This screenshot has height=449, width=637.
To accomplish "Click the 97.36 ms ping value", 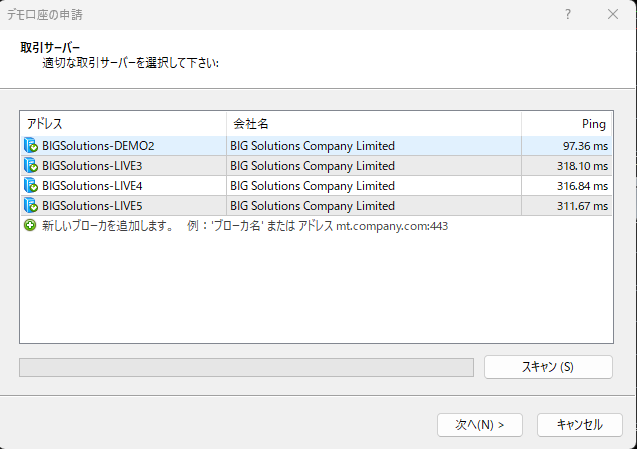I will pyautogui.click(x=585, y=146).
